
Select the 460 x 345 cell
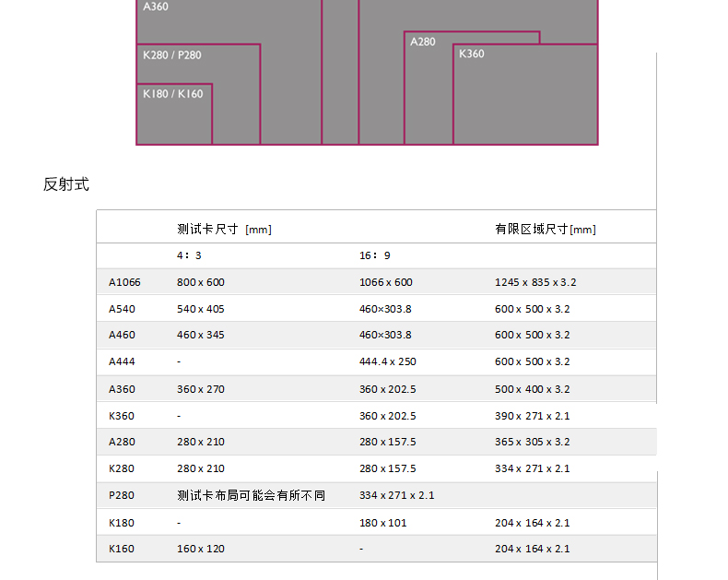tap(200, 335)
